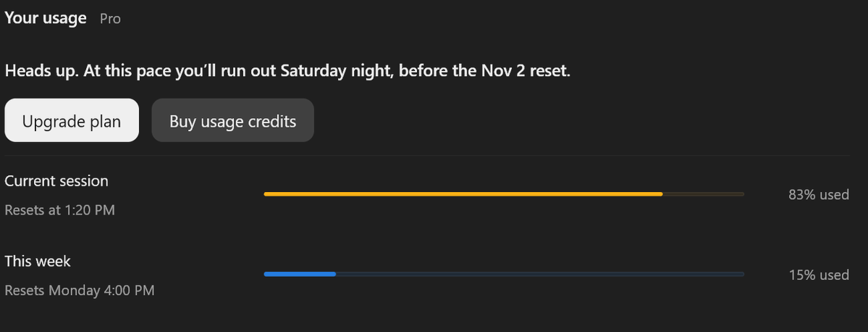This screenshot has width=868, height=332.
Task: Click the filled end of blue bar
Action: (x=332, y=274)
